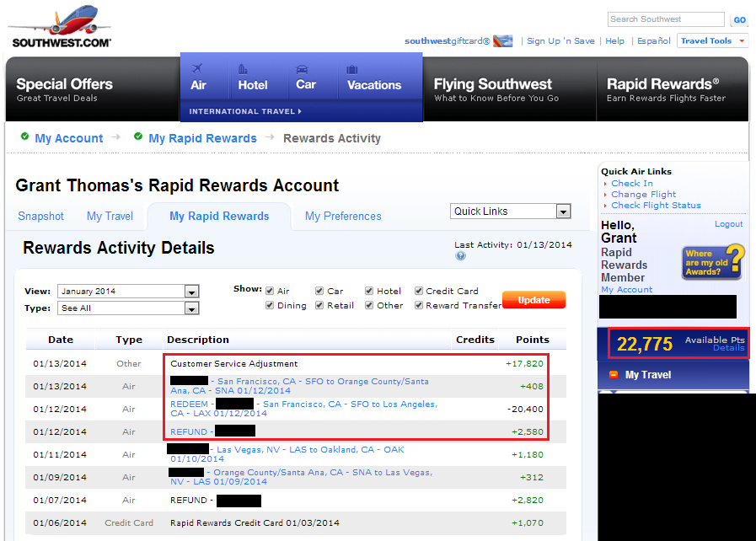756x541 pixels.
Task: Toggle the Other checkbox
Action: tap(369, 305)
